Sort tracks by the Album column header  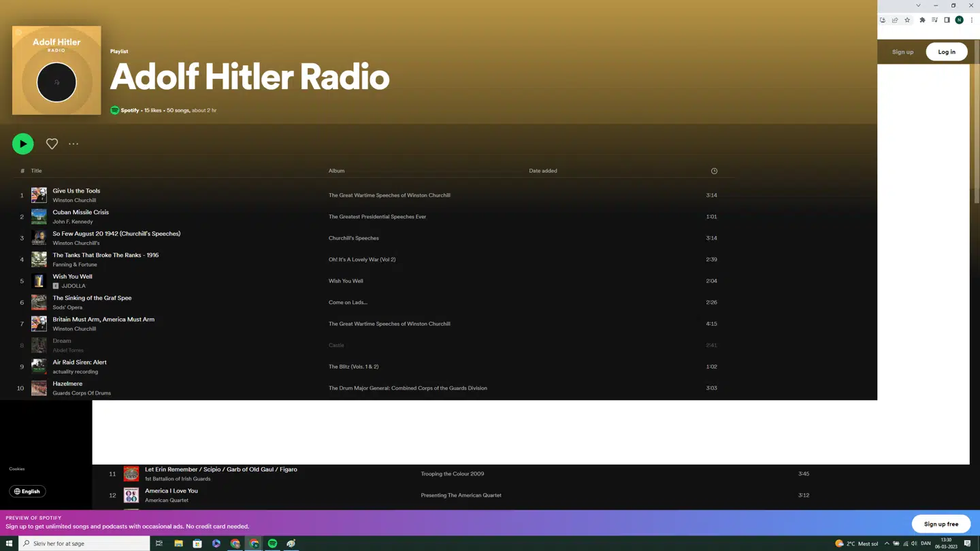[336, 171]
